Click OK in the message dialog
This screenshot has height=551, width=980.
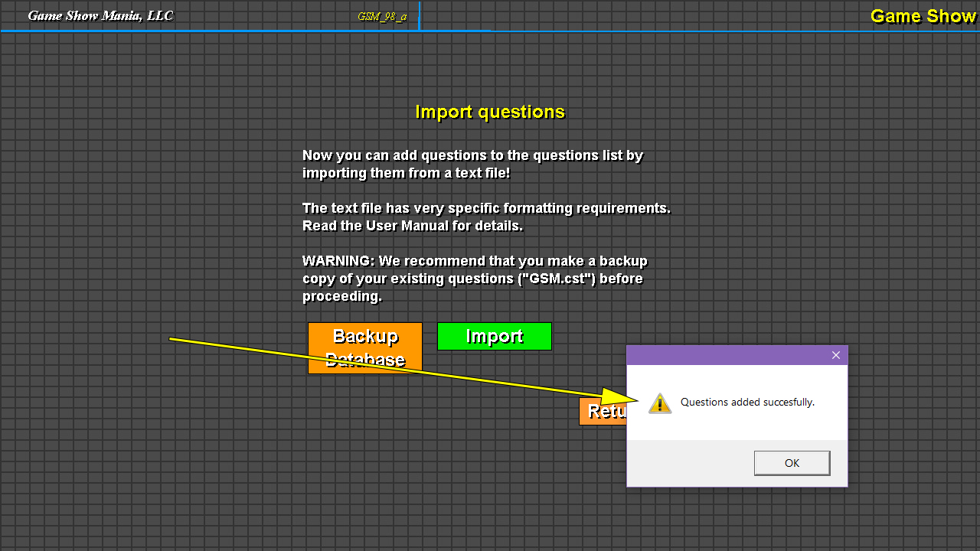coord(792,463)
